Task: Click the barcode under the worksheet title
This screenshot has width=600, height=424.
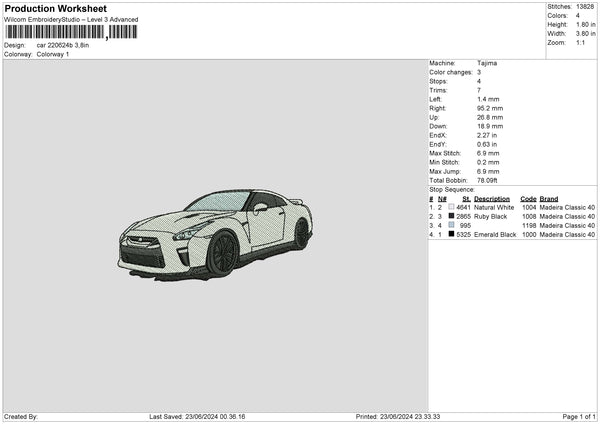Action: (71, 32)
